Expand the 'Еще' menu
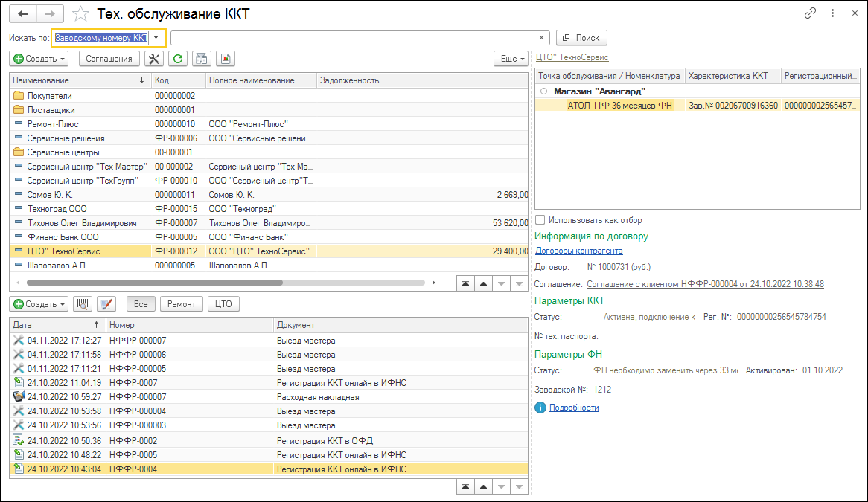The height and width of the screenshot is (502, 868). coord(511,59)
